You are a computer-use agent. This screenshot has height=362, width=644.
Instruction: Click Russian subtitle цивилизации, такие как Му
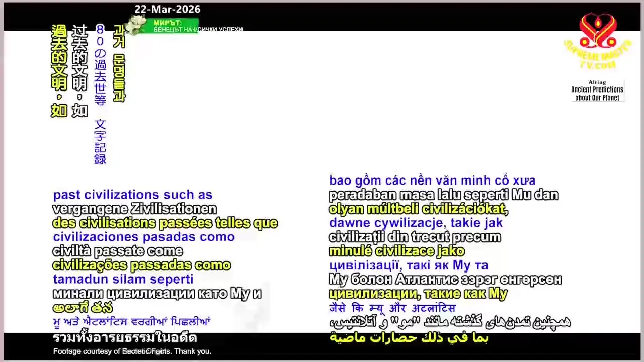coord(418,293)
